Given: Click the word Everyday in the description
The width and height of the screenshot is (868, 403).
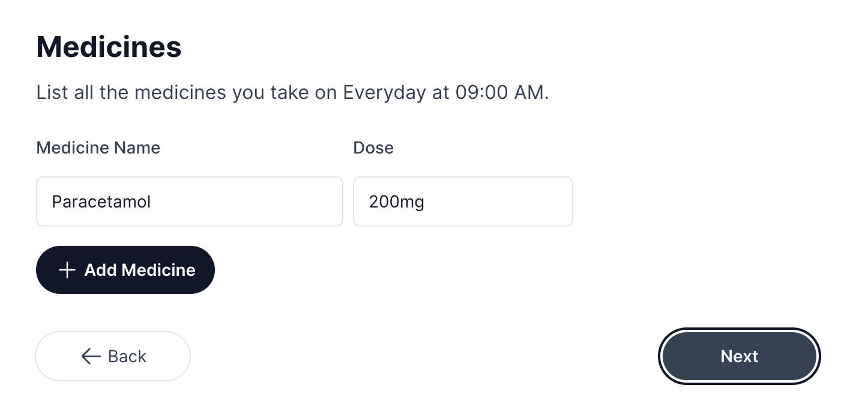Looking at the screenshot, I should [379, 92].
